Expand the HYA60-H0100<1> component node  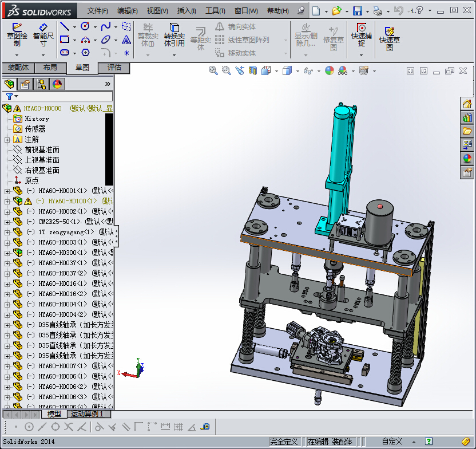click(x=7, y=202)
